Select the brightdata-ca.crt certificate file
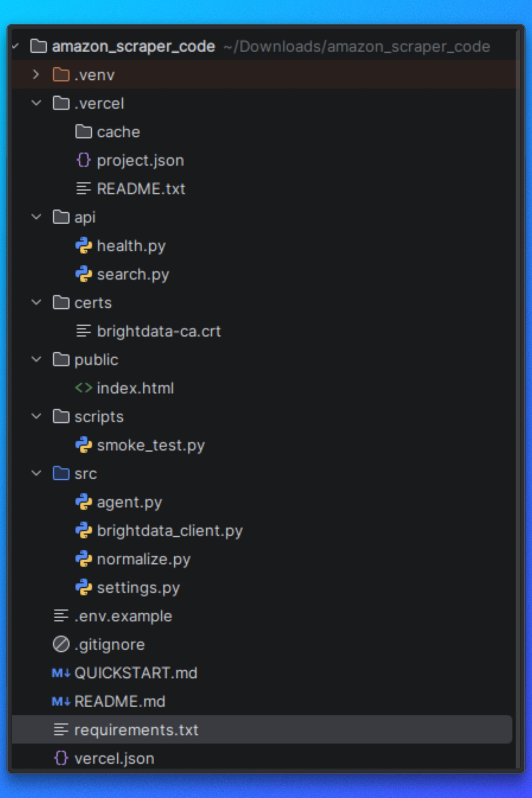 click(x=160, y=331)
